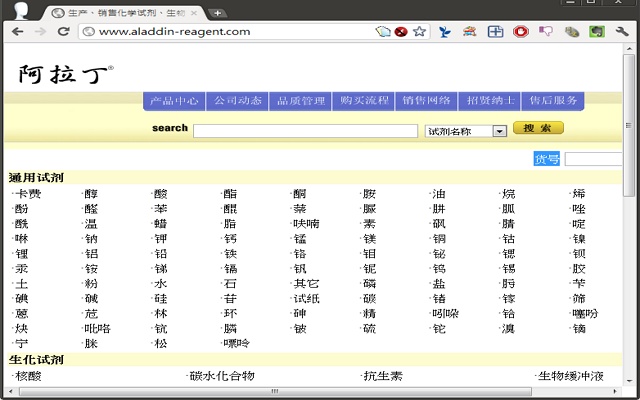Open the 品质管理 menu tab
Screen dimensions: 640x400
click(x=300, y=101)
